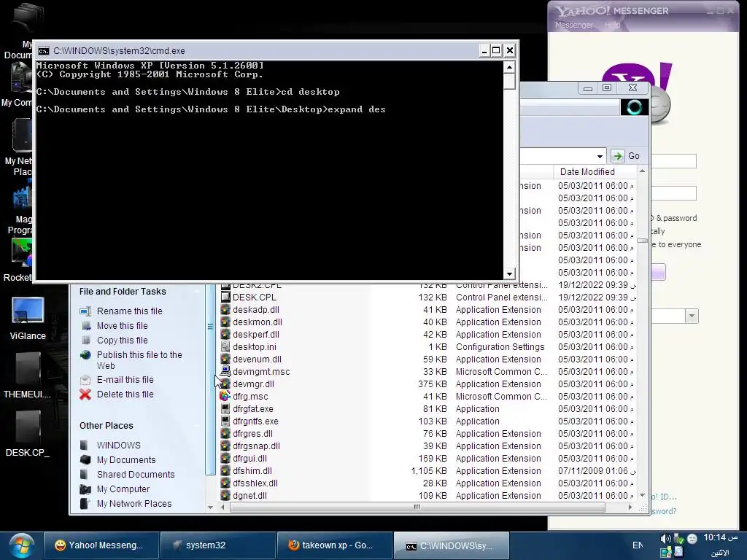Select dfsshlex.dll file

[255, 483]
